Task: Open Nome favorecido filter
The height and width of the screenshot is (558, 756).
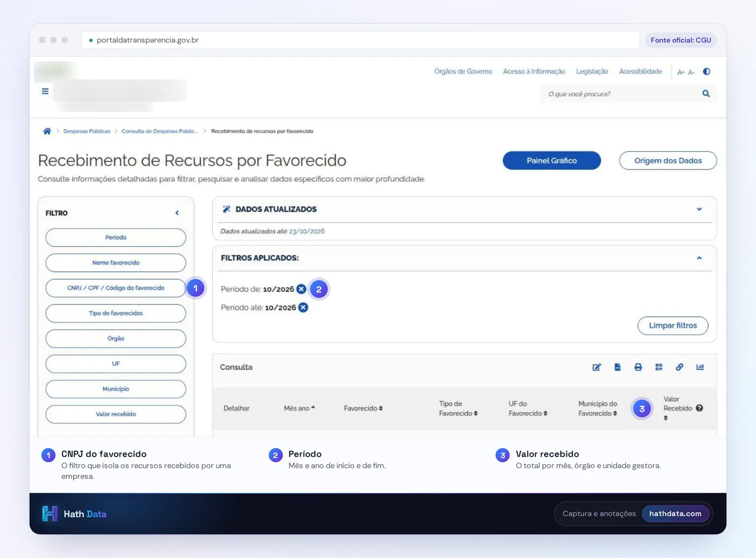Action: (116, 262)
